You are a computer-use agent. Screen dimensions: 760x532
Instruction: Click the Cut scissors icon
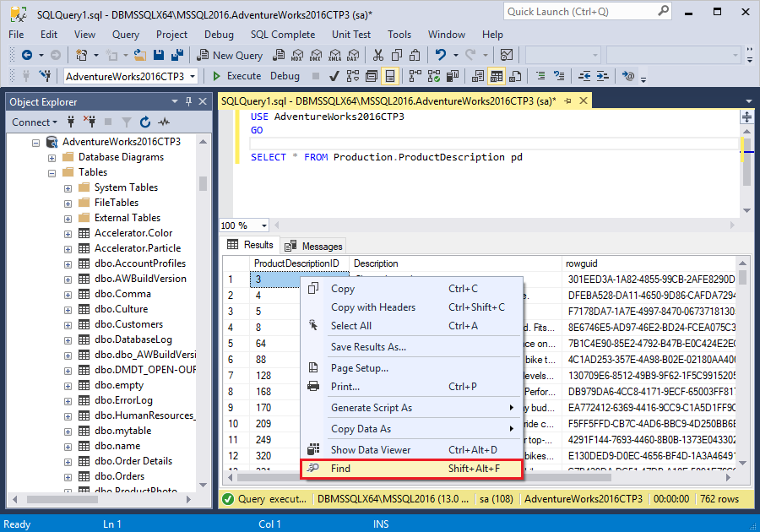click(x=378, y=55)
